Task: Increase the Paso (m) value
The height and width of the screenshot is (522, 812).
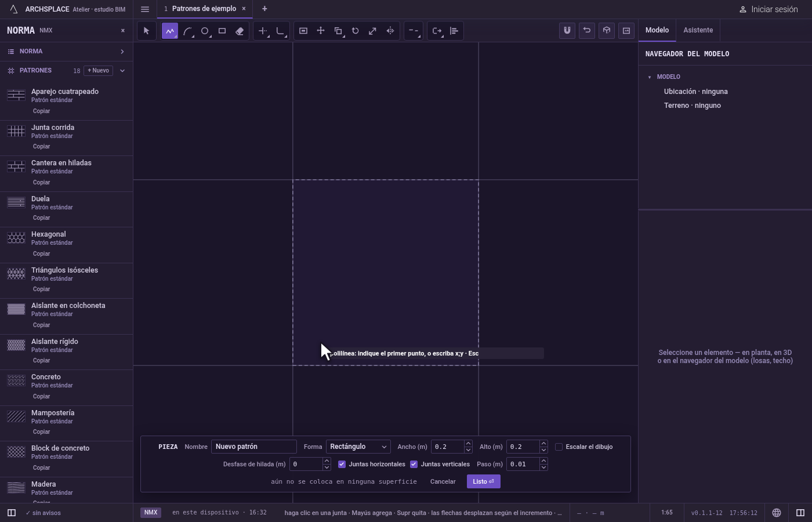Action: [x=543, y=461]
